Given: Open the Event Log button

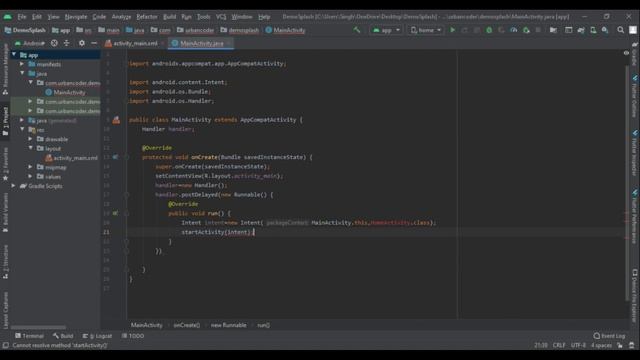Looking at the screenshot, I should (x=609, y=336).
